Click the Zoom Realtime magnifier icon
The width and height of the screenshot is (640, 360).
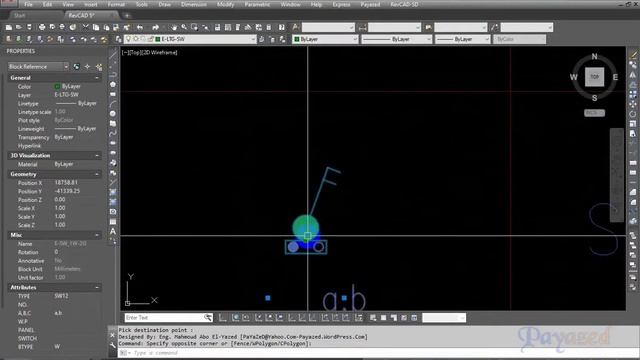(184, 27)
